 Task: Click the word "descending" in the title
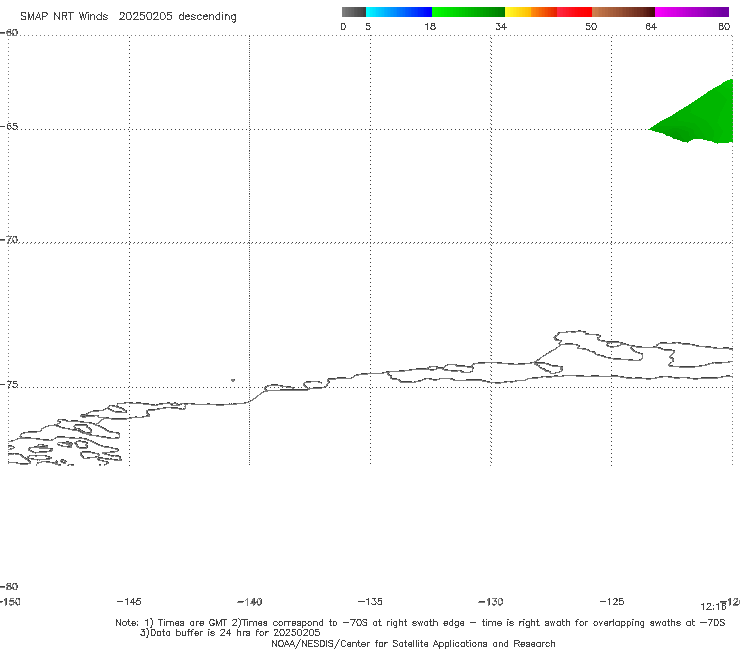tap(207, 17)
